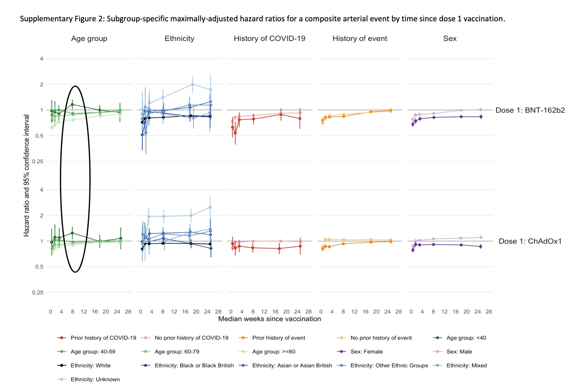
Task: Click the 'Sex' panel heading at top
Action: tap(450, 39)
